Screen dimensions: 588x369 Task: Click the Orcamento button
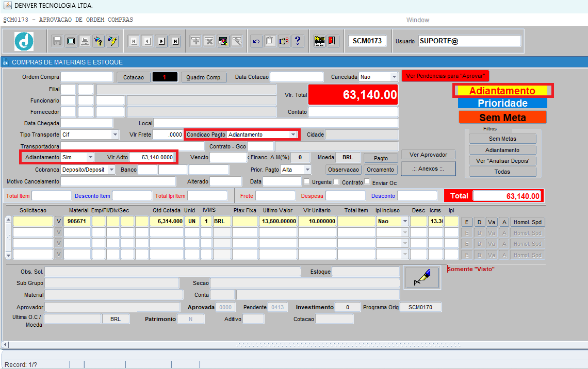coord(380,170)
